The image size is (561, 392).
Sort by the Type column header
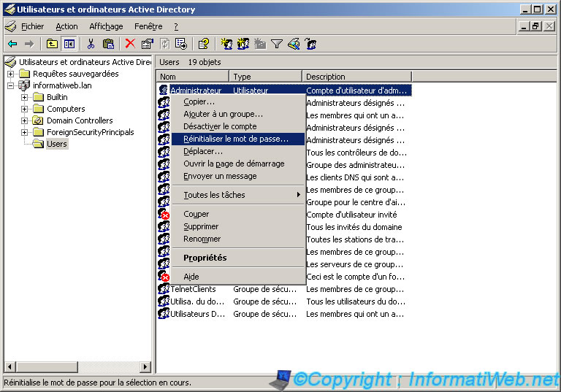point(266,77)
